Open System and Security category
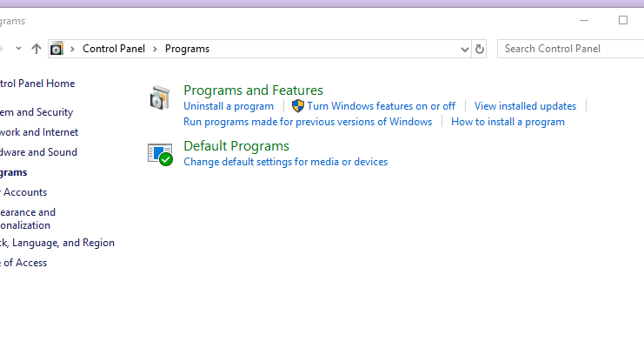The width and height of the screenshot is (644, 348). pyautogui.click(x=37, y=112)
